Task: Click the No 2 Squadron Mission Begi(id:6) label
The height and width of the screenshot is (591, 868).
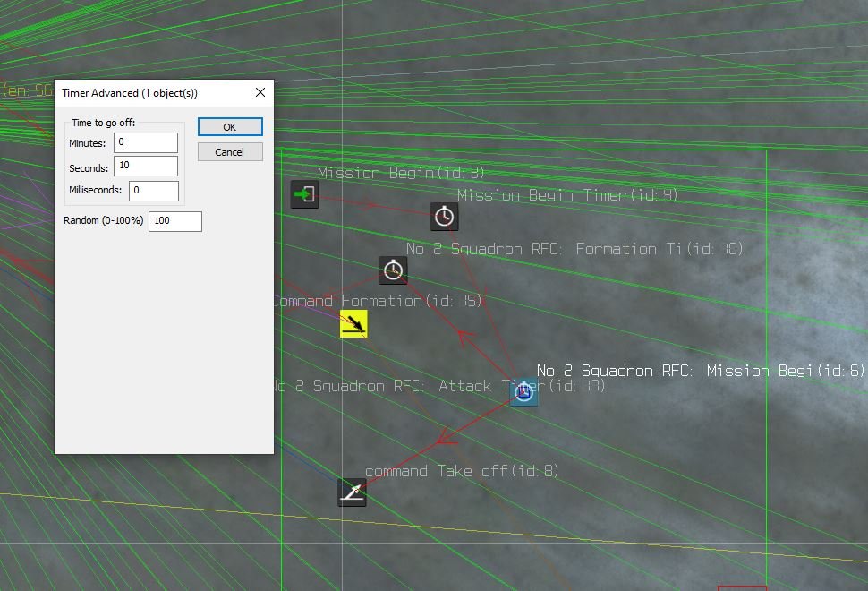Action: (700, 370)
